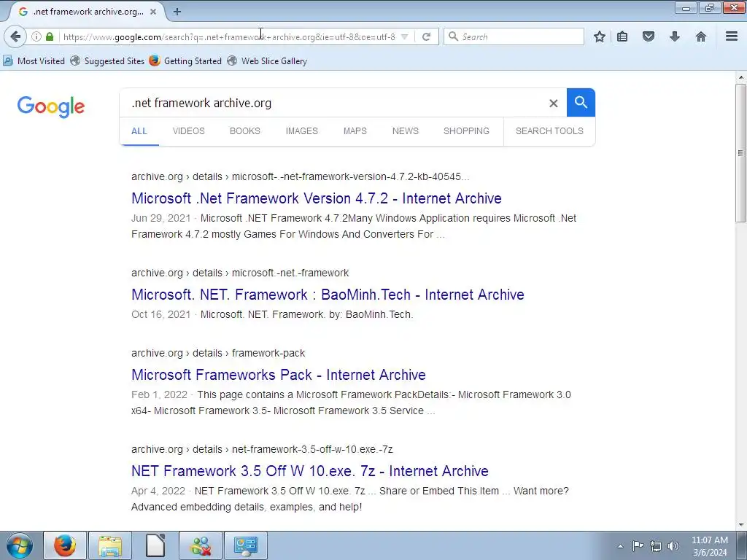
Task: Save page to Pocket icon
Action: pos(649,36)
